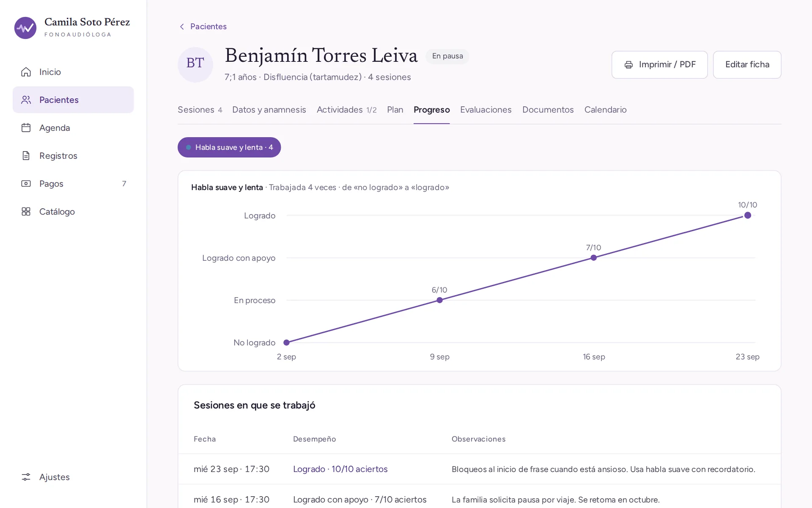
Task: Open Registros in the sidebar
Action: pos(73,156)
